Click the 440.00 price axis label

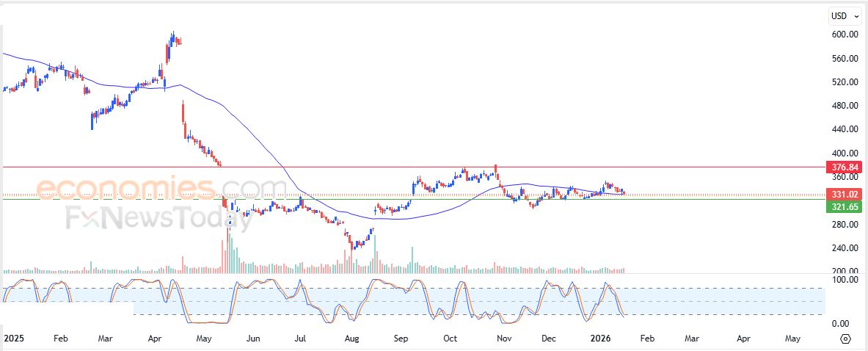pyautogui.click(x=845, y=129)
